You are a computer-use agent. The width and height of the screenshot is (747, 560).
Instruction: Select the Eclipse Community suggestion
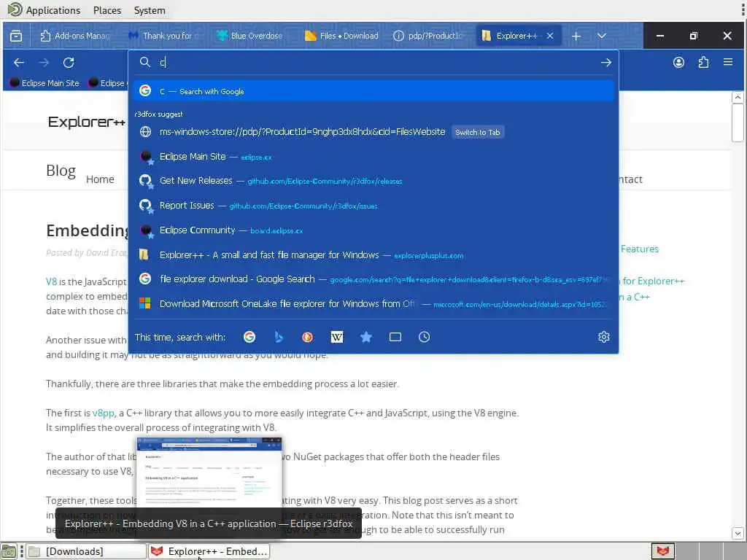374,230
